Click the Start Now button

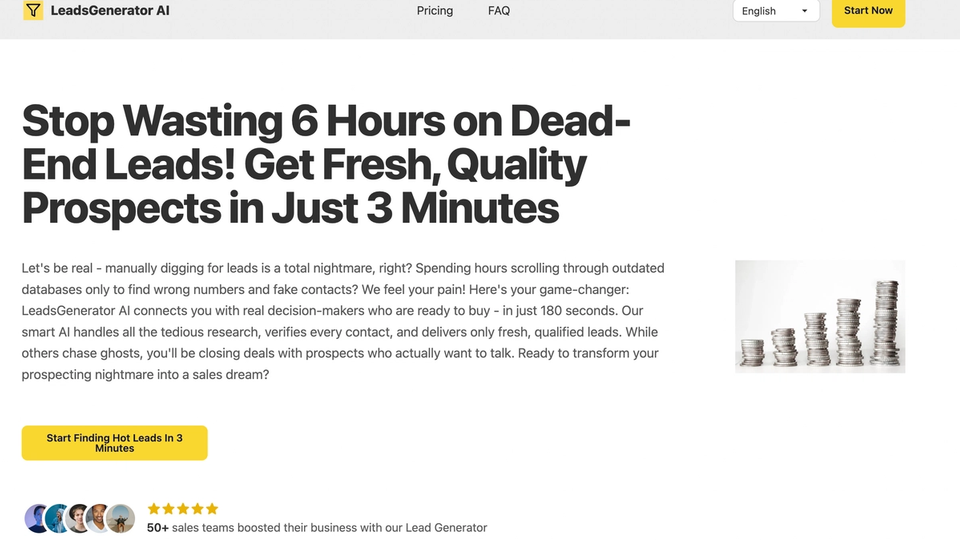868,11
